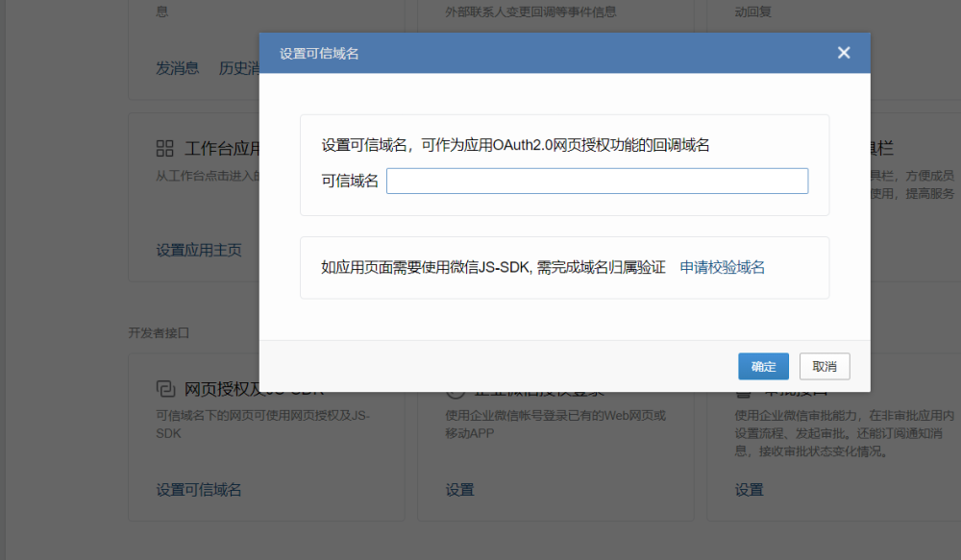Click the OAuth2.0 callback domain description text
This screenshot has width=961, height=560.
pyautogui.click(x=515, y=146)
